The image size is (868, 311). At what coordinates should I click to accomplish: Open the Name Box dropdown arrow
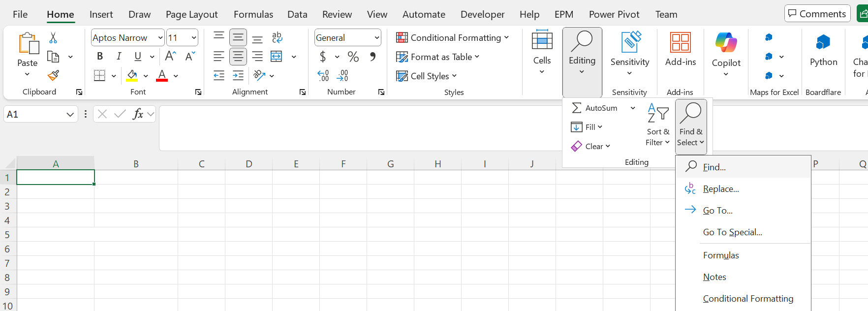pos(70,114)
